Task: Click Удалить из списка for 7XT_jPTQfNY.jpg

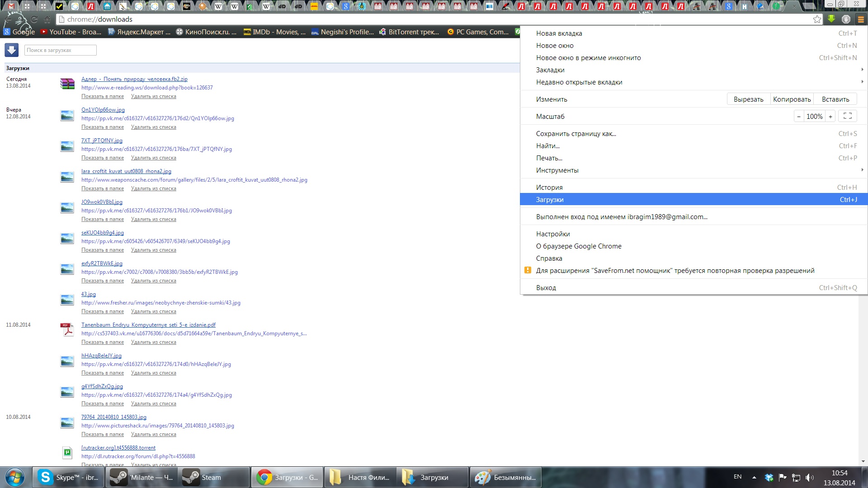Action: (x=154, y=158)
